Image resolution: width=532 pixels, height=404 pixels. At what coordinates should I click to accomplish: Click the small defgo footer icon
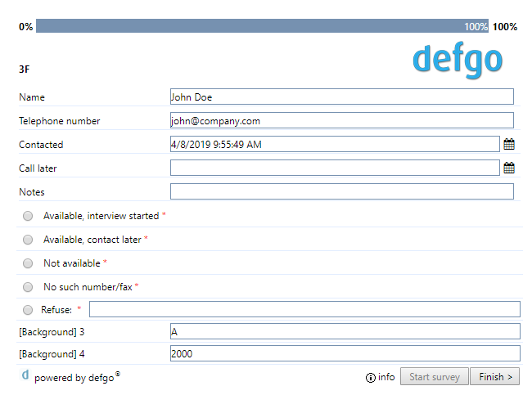tap(25, 375)
